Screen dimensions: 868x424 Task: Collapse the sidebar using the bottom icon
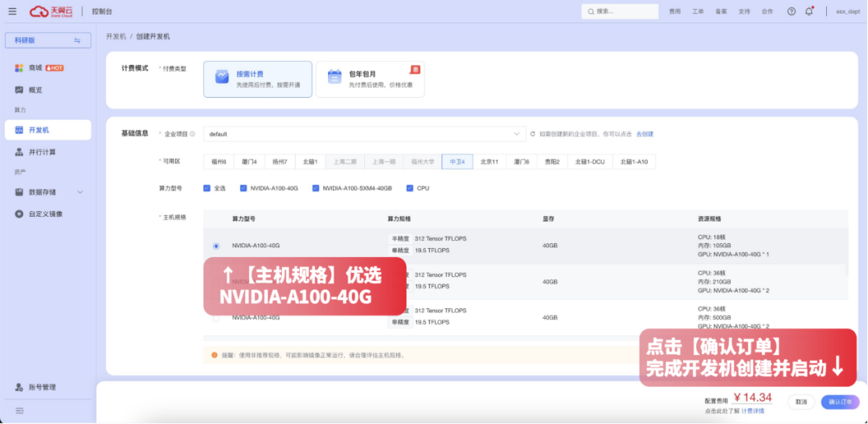19,410
